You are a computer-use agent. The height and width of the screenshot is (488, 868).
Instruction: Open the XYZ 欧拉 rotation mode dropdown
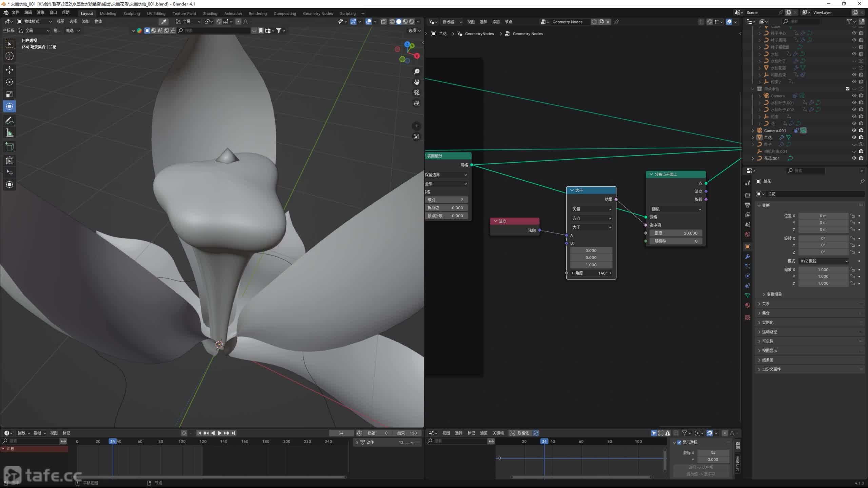point(824,261)
